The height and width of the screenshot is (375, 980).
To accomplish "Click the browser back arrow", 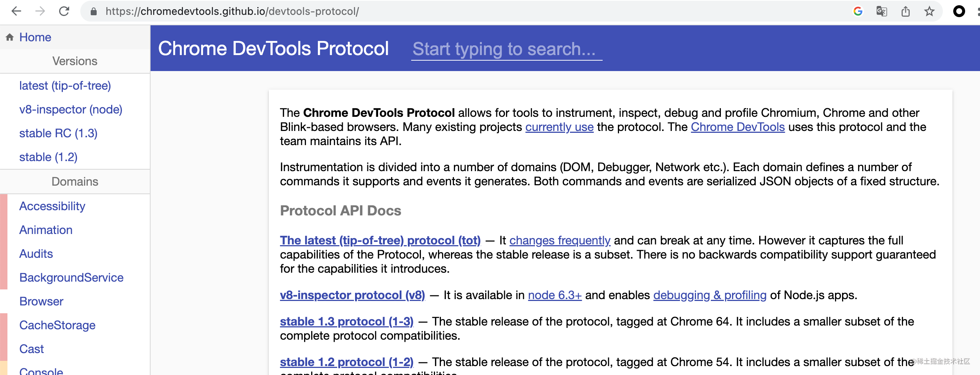I will click(16, 12).
